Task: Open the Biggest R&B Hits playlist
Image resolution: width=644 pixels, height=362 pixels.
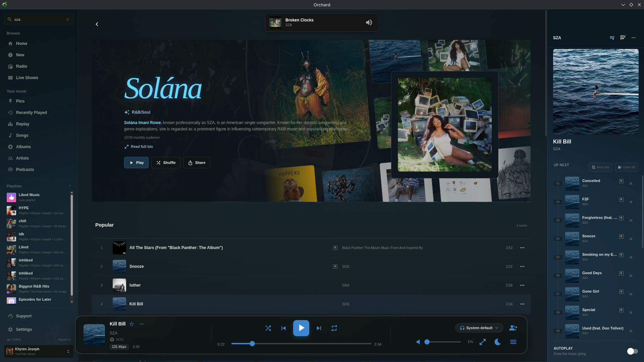Action: click(x=37, y=289)
